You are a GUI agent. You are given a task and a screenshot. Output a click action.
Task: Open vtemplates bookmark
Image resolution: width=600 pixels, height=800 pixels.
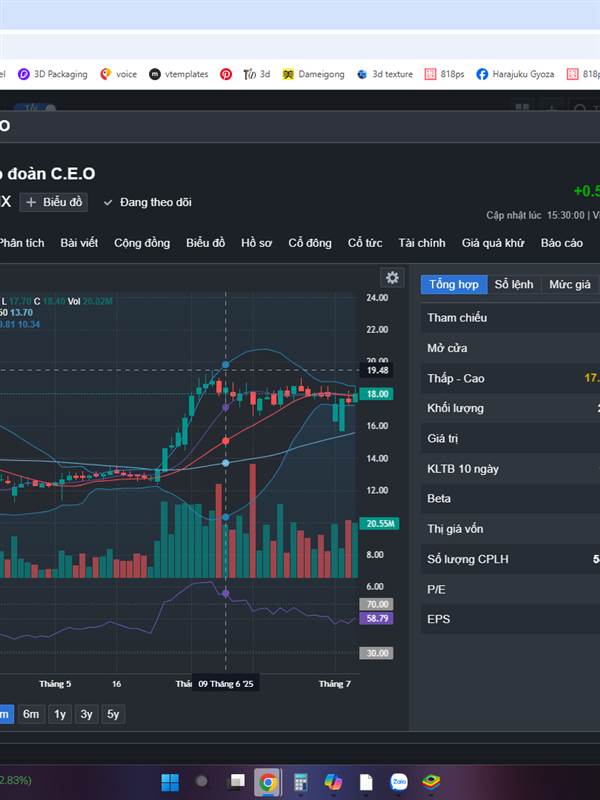(179, 74)
